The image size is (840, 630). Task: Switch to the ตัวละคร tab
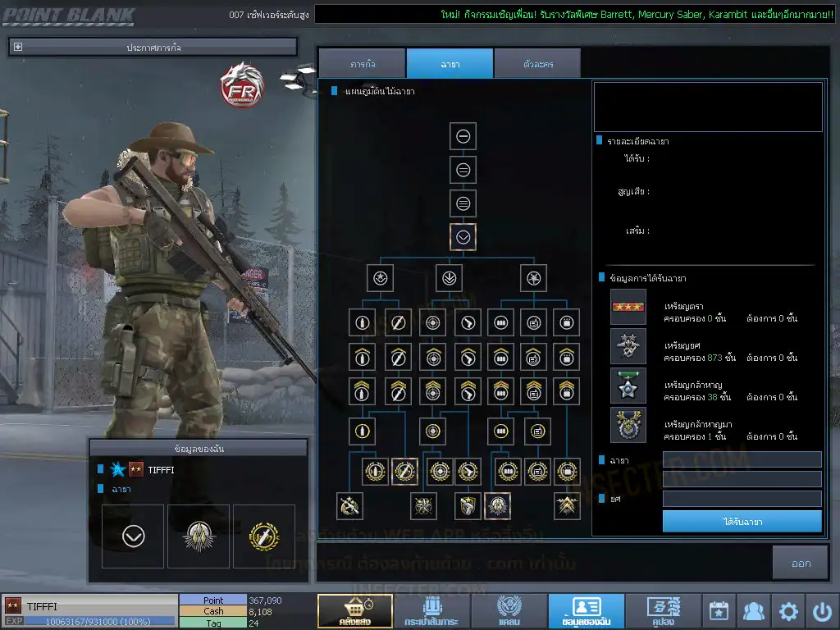[537, 64]
